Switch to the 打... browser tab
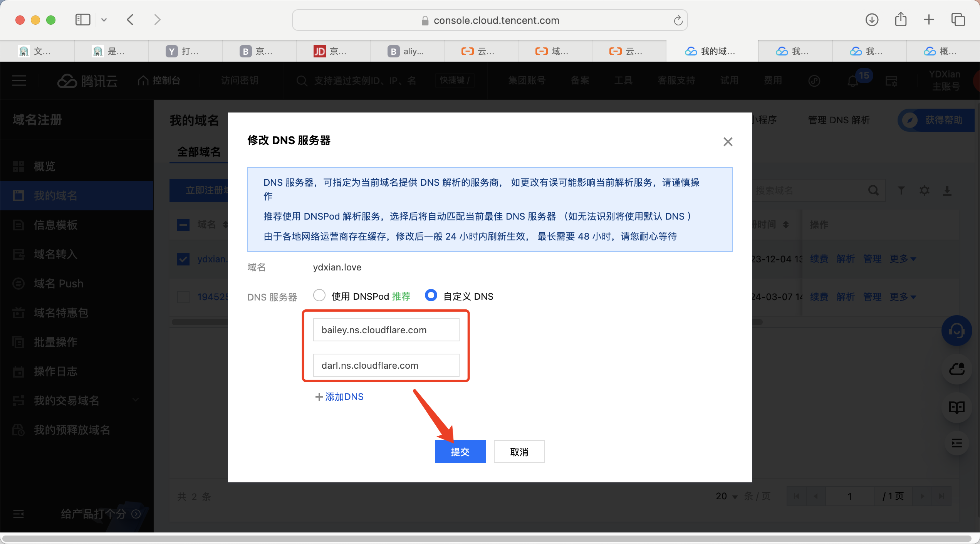This screenshot has height=544, width=980. [185, 51]
